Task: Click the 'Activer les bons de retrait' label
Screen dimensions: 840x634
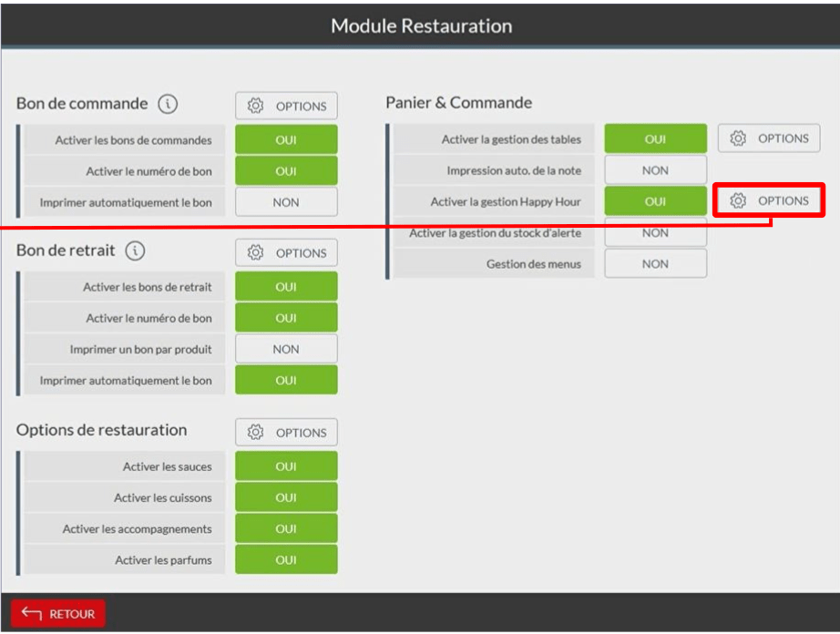Action: pyautogui.click(x=148, y=286)
